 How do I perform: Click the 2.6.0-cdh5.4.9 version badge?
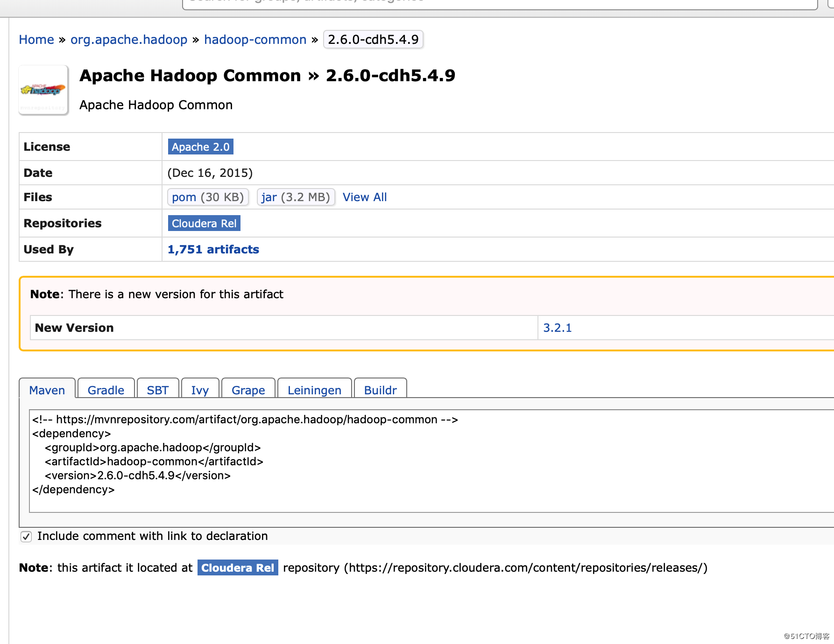373,40
